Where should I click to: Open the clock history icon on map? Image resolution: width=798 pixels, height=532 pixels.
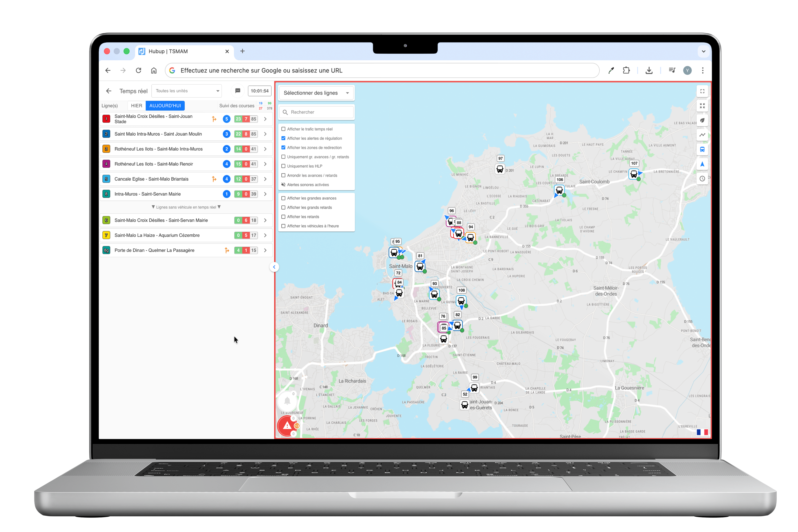(702, 179)
